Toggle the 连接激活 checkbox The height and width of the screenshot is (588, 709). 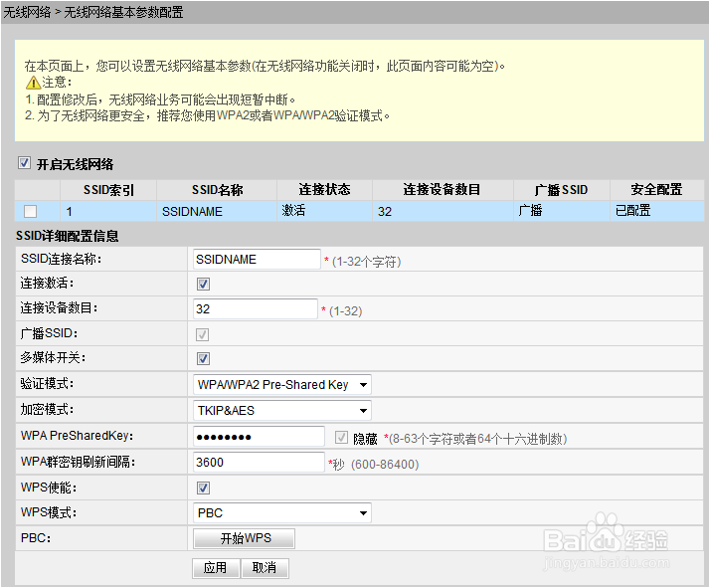(203, 284)
